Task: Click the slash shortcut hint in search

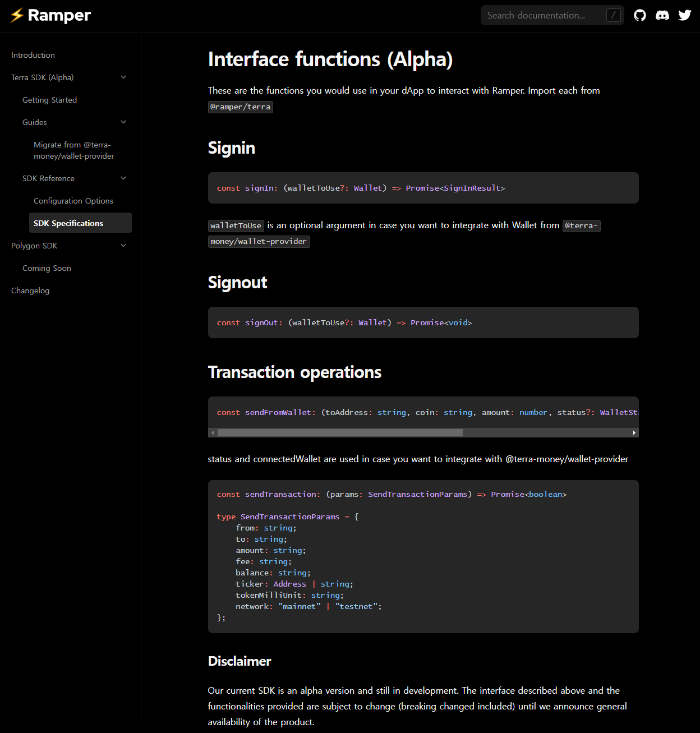Action: [x=614, y=15]
